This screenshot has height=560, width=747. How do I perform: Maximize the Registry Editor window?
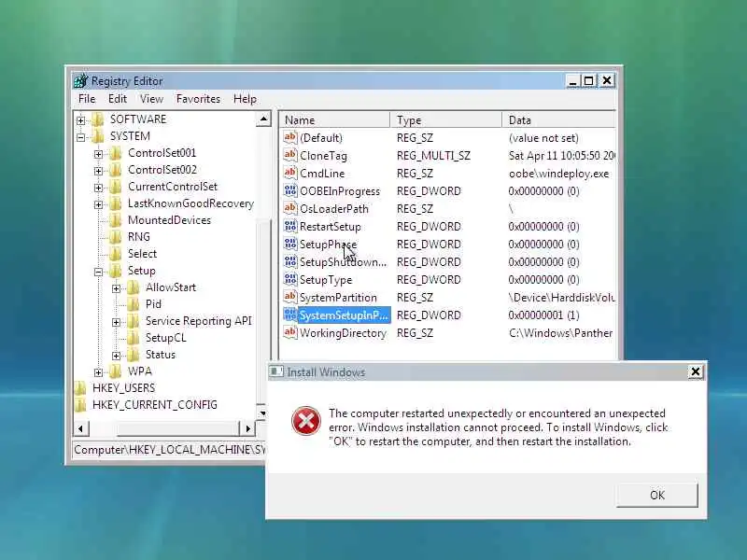click(589, 81)
